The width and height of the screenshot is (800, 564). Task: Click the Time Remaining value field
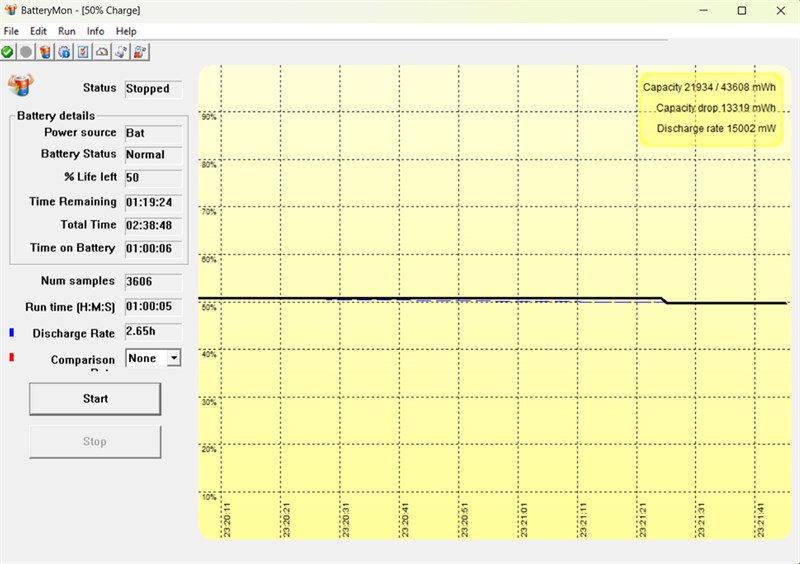tap(152, 202)
